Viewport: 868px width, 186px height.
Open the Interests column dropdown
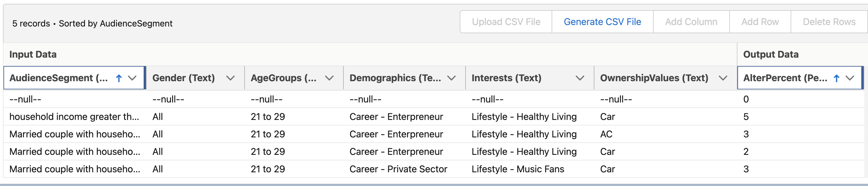coord(580,78)
